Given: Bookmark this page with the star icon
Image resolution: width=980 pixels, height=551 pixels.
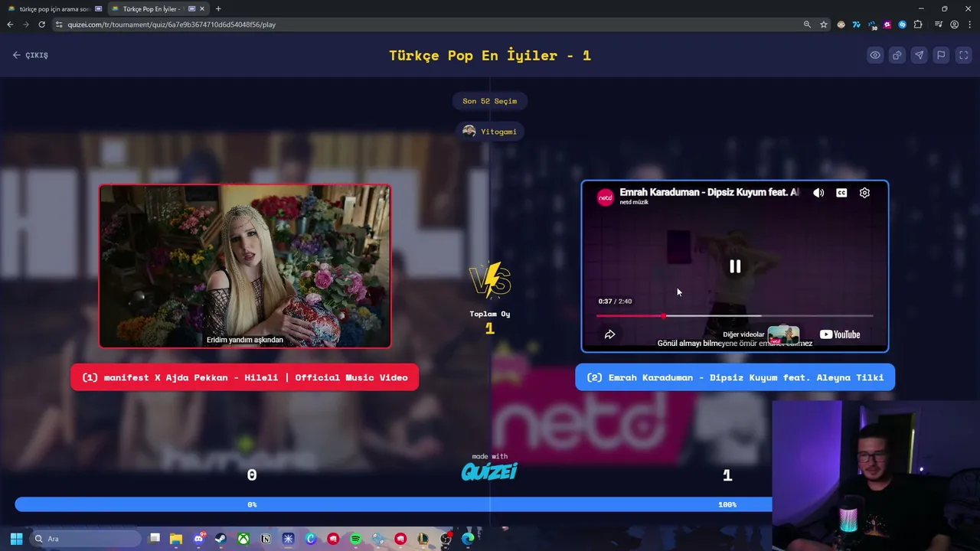Looking at the screenshot, I should click(x=824, y=24).
